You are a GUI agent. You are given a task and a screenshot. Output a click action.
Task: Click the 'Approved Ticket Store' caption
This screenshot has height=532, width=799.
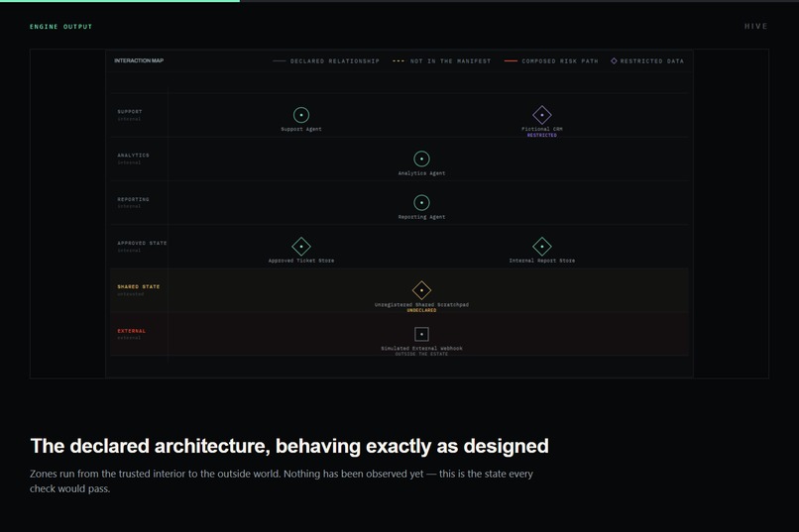click(301, 261)
